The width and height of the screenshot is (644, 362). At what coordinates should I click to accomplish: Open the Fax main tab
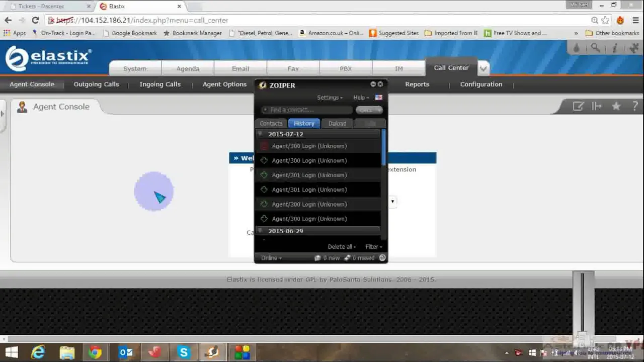tap(293, 68)
